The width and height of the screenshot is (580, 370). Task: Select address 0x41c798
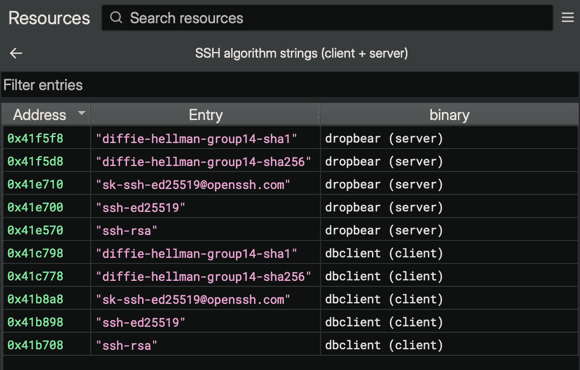point(36,253)
